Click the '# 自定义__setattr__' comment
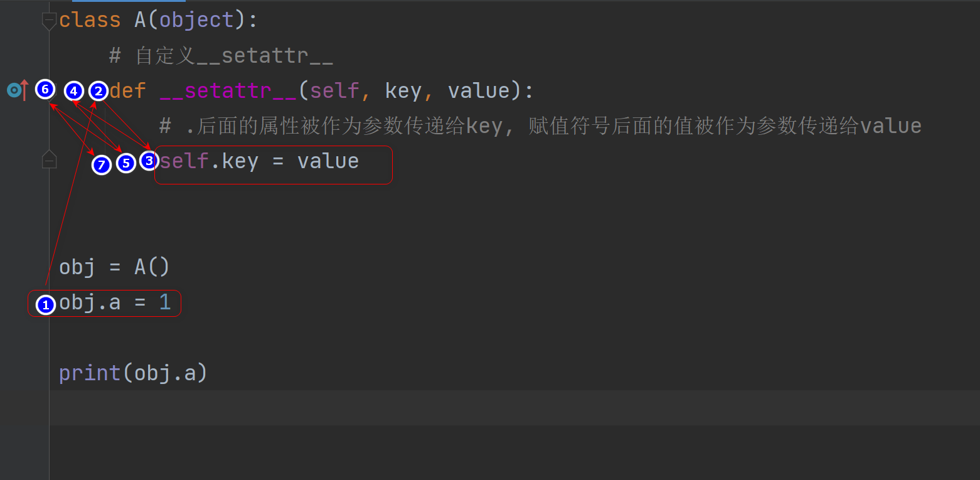This screenshot has width=980, height=480. tap(221, 56)
